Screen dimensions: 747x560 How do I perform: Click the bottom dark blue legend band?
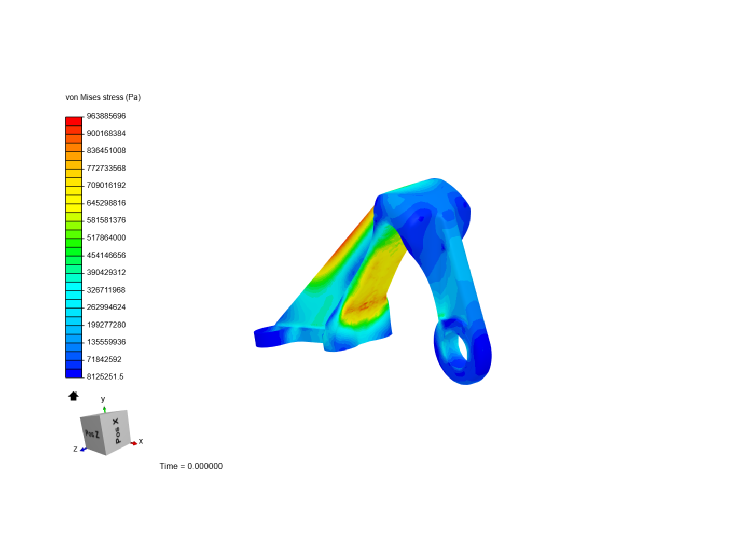point(74,373)
